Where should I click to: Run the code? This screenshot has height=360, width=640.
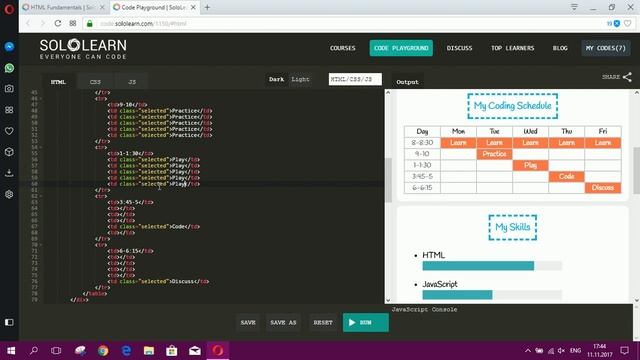click(x=366, y=322)
